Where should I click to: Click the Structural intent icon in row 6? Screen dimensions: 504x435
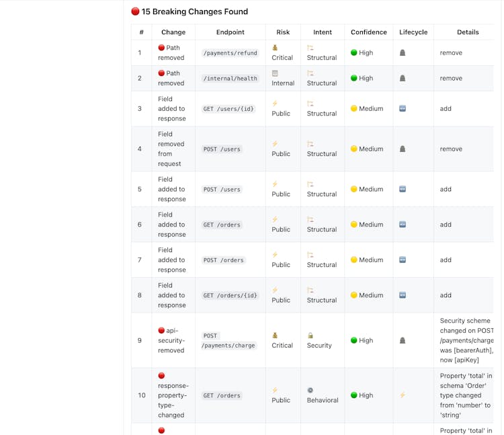[x=310, y=219]
